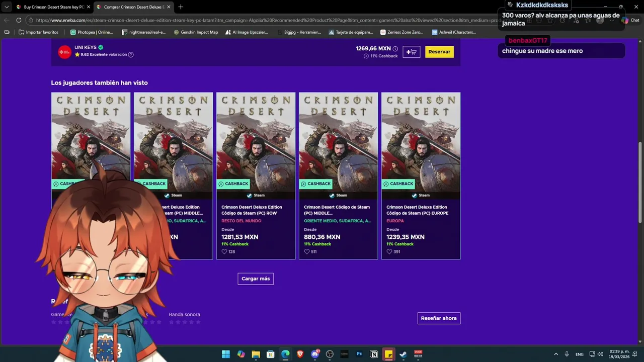644x362 pixels.
Task: Open File Explorer from the taskbar
Action: coord(256,354)
